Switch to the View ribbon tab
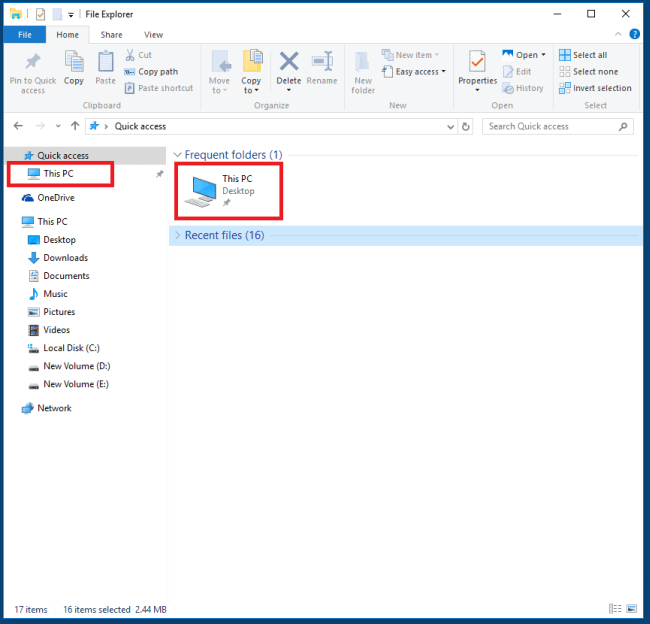 [153, 35]
